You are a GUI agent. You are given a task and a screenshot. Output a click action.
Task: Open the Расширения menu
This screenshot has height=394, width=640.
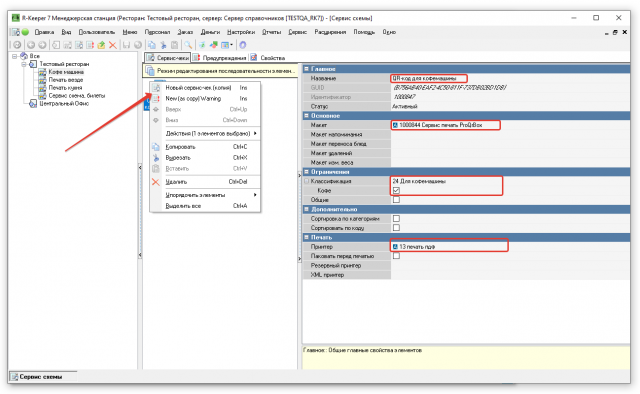pos(330,32)
